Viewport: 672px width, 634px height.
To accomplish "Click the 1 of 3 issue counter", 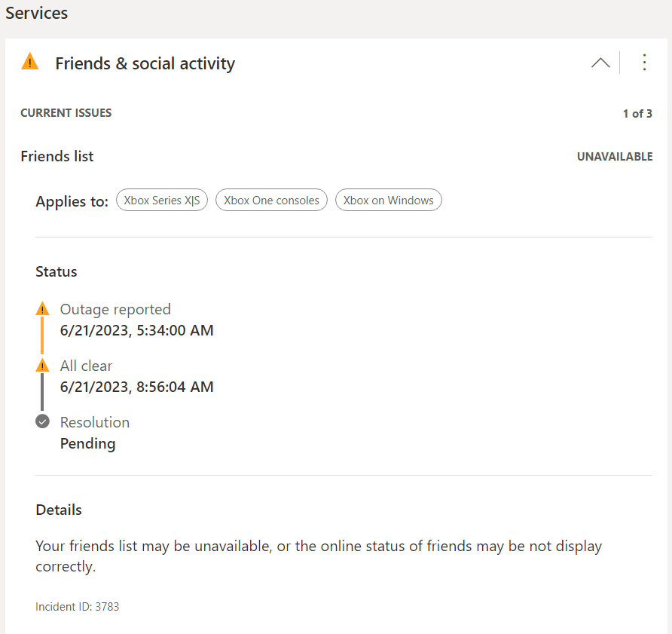I will coord(637,114).
